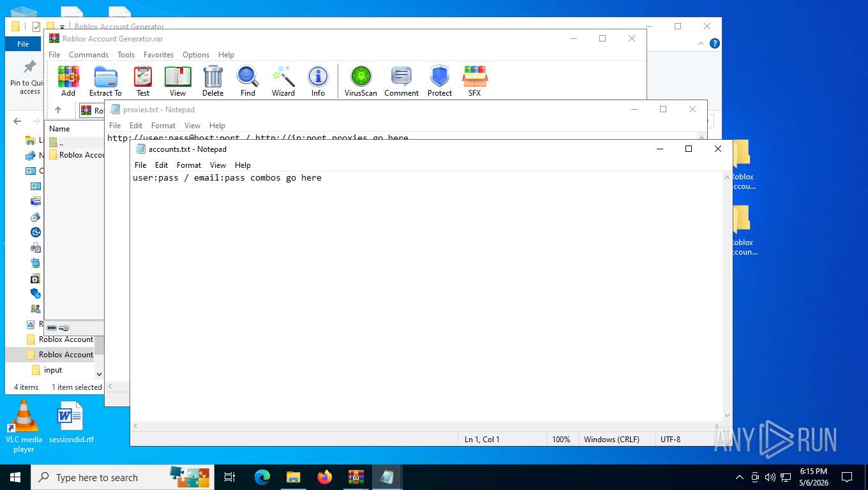Screen dimensions: 868x490
Task: Maximize the accounts.txt Notepad window
Action: pyautogui.click(x=688, y=149)
